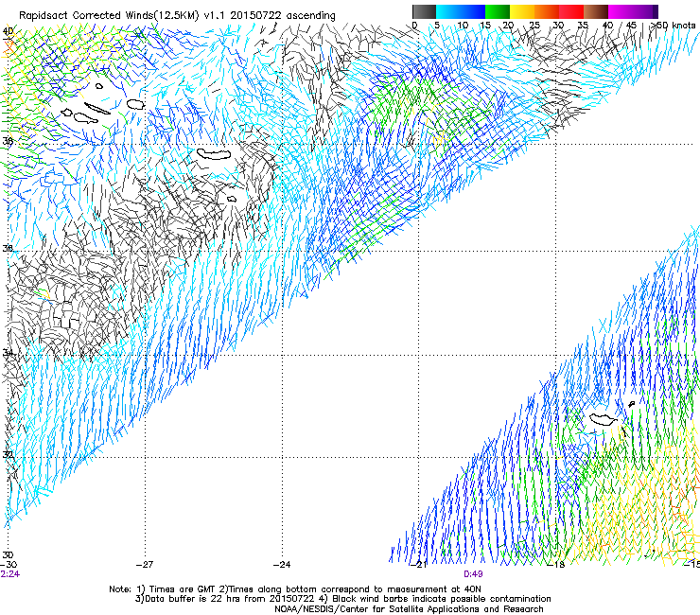Click the yellow 20-25 knots color segment
This screenshot has width=700, height=615.
coord(522,11)
